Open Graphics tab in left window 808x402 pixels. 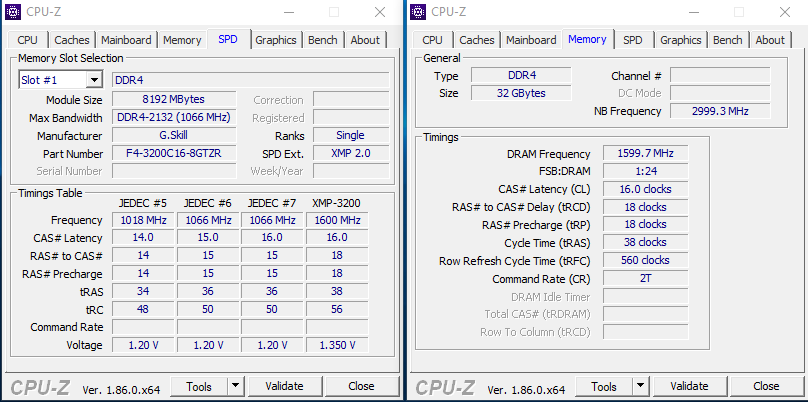tap(276, 40)
